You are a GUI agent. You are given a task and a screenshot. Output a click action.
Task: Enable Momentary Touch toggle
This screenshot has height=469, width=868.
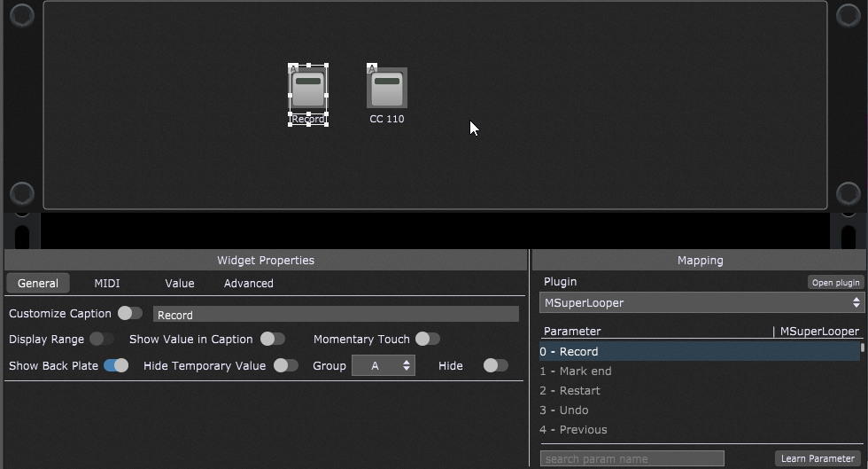pos(428,339)
